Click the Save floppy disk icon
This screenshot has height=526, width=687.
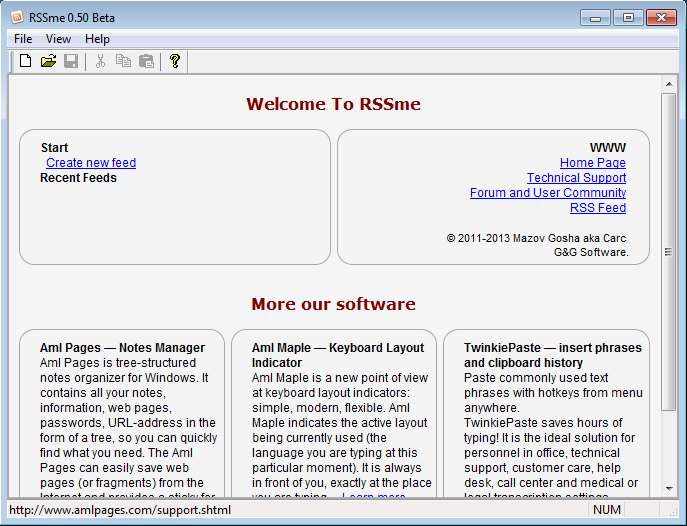[x=71, y=62]
